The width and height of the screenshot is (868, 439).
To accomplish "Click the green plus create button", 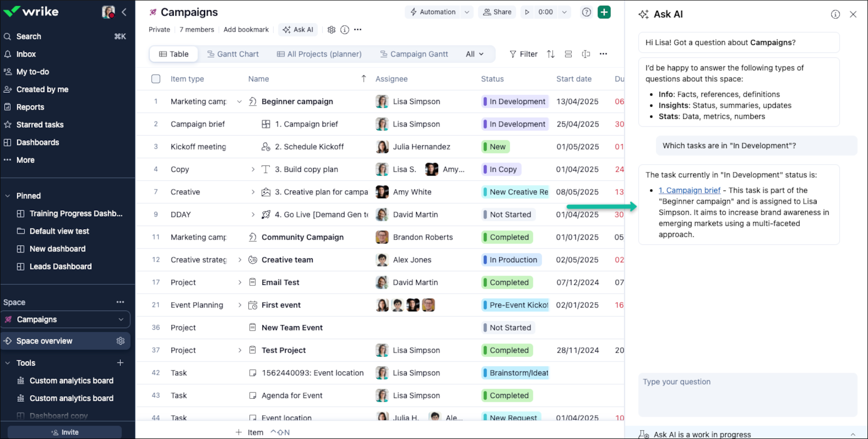I will [x=604, y=12].
